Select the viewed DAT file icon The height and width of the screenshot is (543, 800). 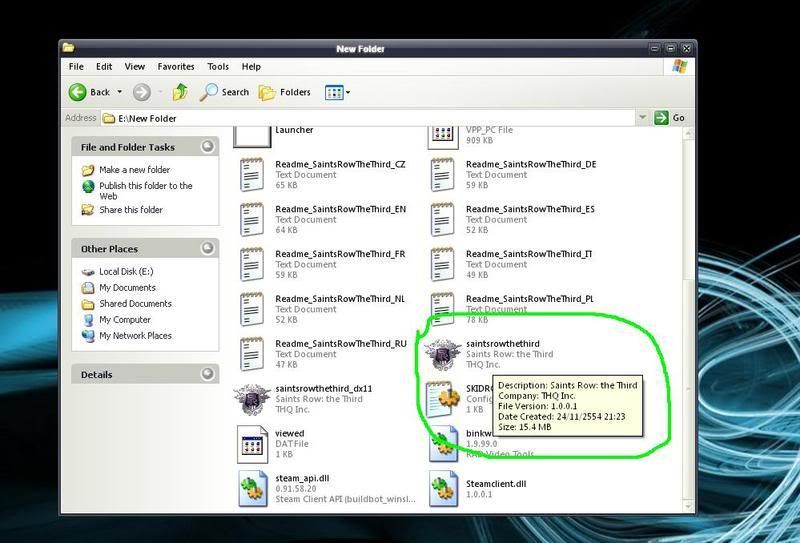point(252,444)
